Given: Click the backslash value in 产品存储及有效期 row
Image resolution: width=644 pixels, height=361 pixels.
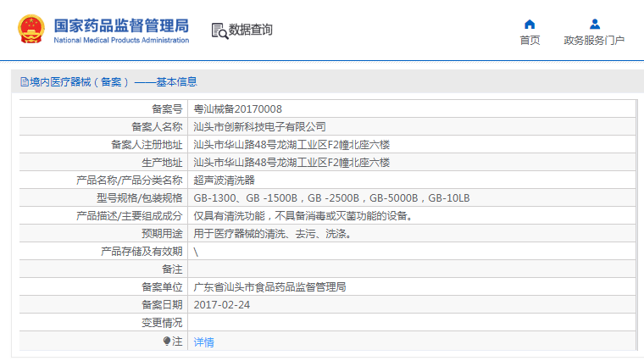Looking at the screenshot, I should pyautogui.click(x=196, y=252).
